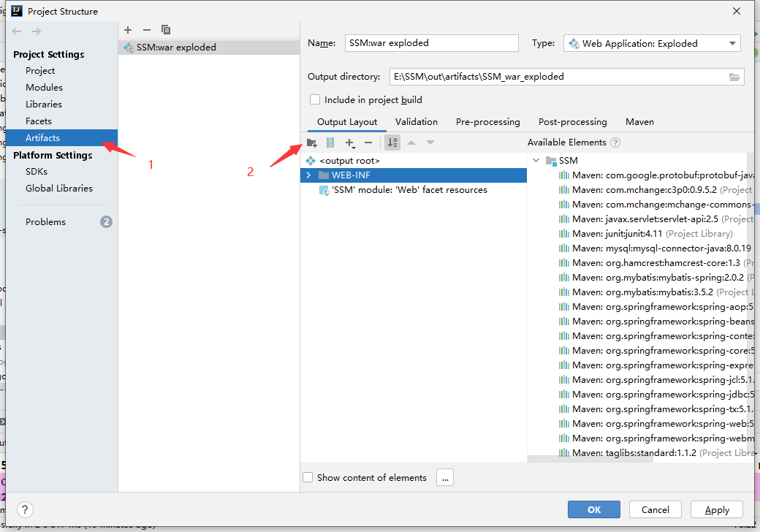Collapse the SSM node in Available Elements
This screenshot has height=532, width=760.
[536, 160]
